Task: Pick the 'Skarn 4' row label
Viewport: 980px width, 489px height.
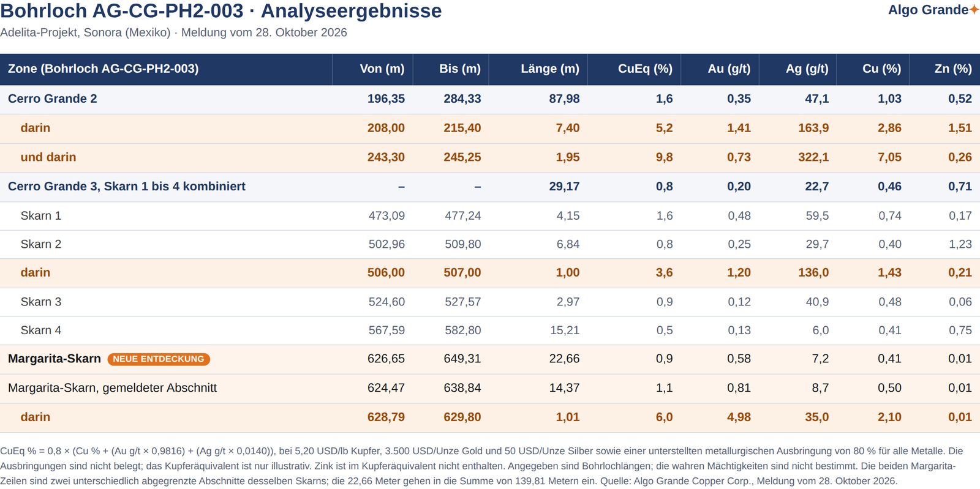Action: [x=41, y=330]
